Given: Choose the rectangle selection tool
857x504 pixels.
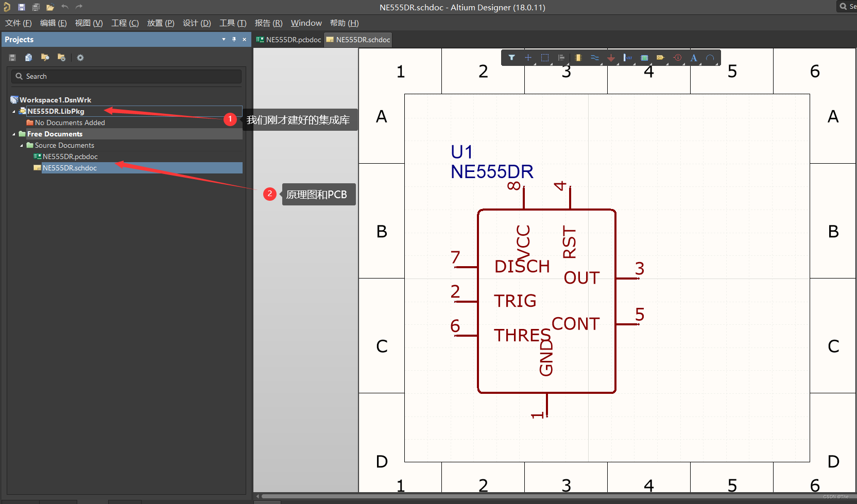Looking at the screenshot, I should point(545,58).
